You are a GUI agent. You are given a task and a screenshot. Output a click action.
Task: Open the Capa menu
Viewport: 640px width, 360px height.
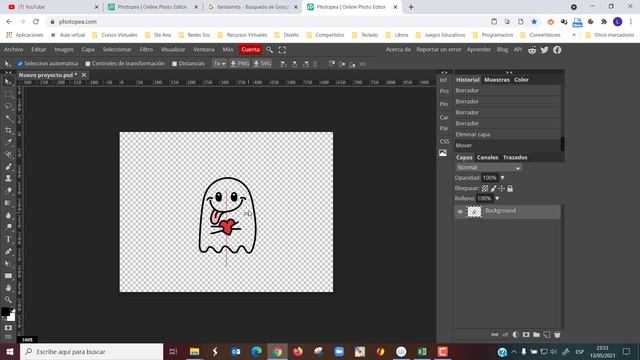(88, 49)
